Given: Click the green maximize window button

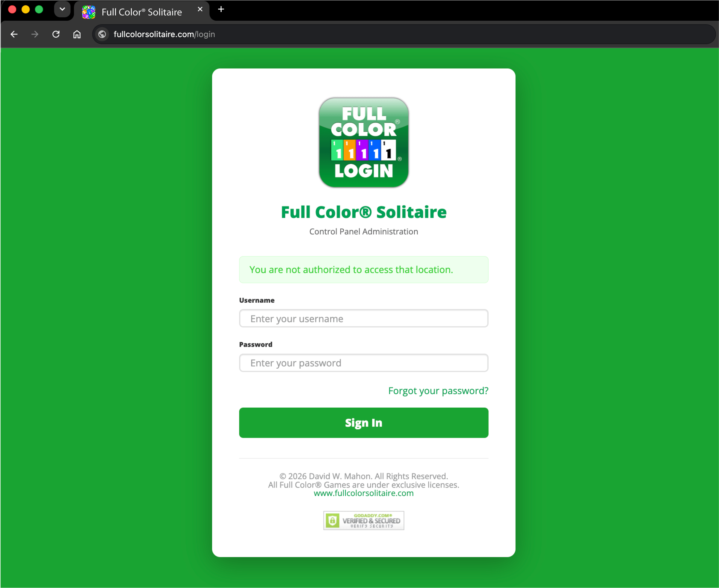Looking at the screenshot, I should (x=39, y=9).
